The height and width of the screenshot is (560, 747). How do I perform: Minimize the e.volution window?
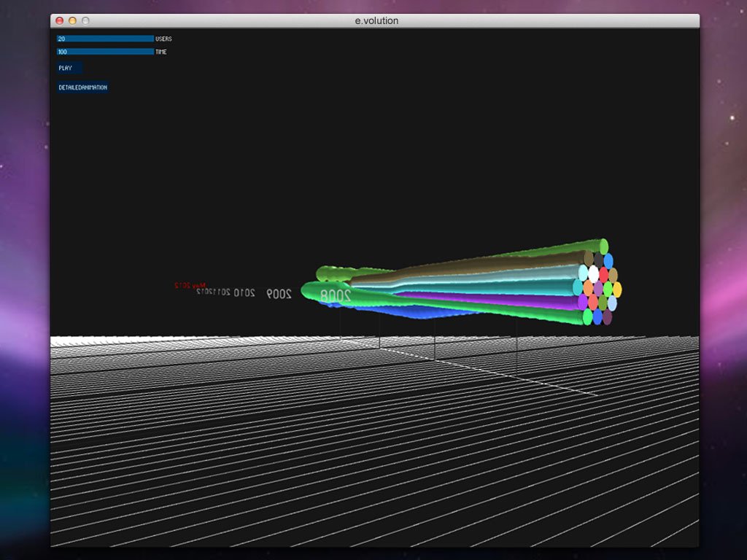(72, 20)
